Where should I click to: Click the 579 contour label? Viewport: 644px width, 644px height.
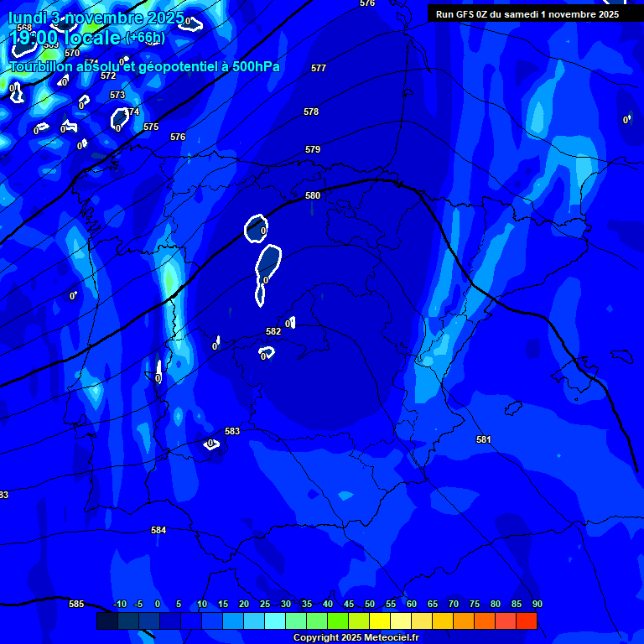[313, 149]
